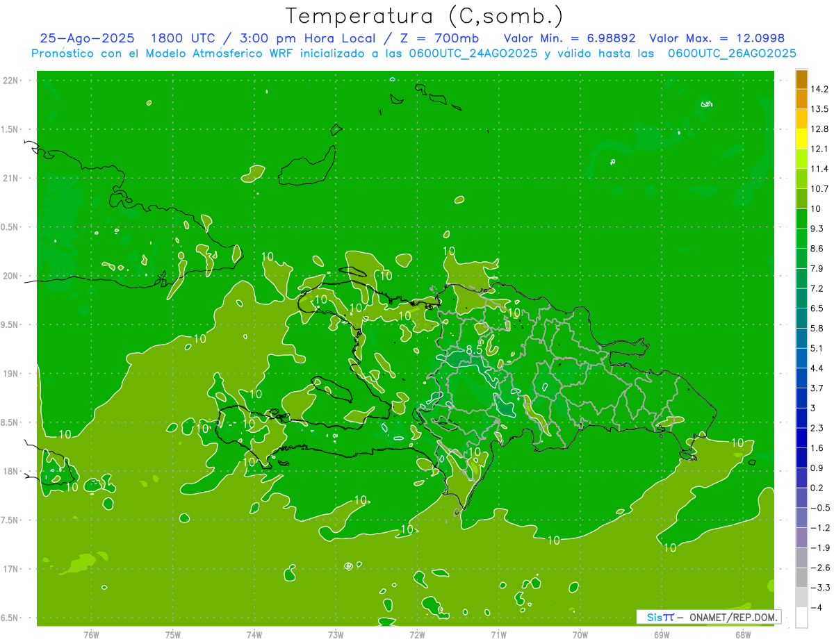Click the "12.8" colorbar value

(819, 129)
